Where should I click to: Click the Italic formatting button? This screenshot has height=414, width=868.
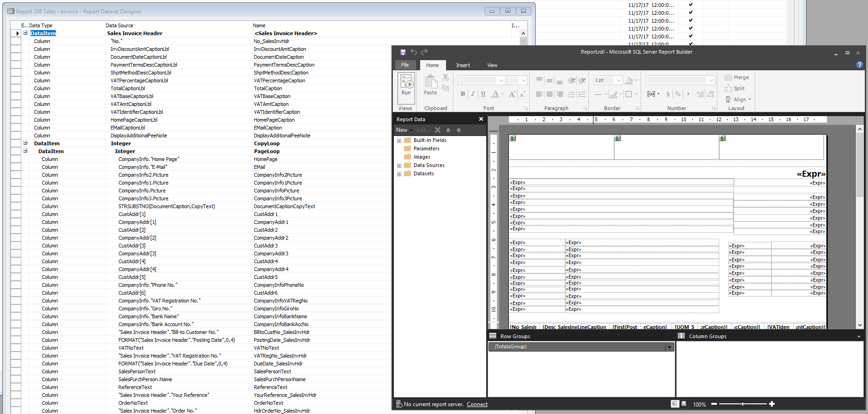(473, 94)
